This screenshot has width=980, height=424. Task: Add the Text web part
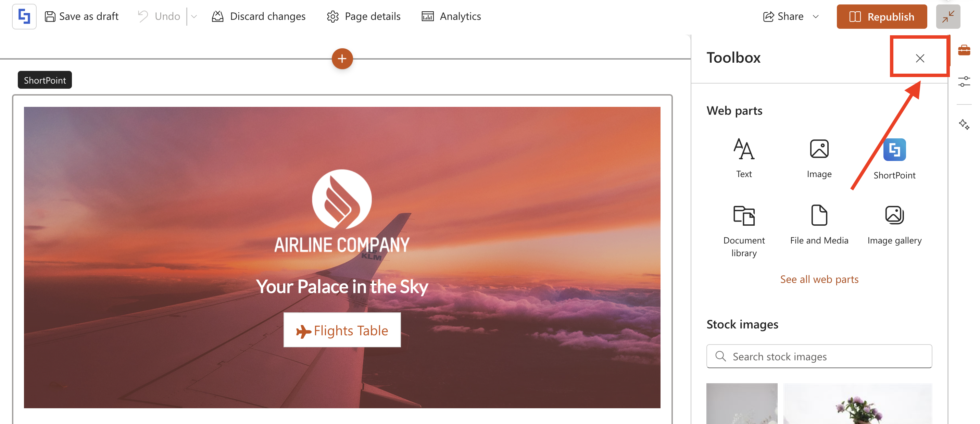[x=744, y=158]
